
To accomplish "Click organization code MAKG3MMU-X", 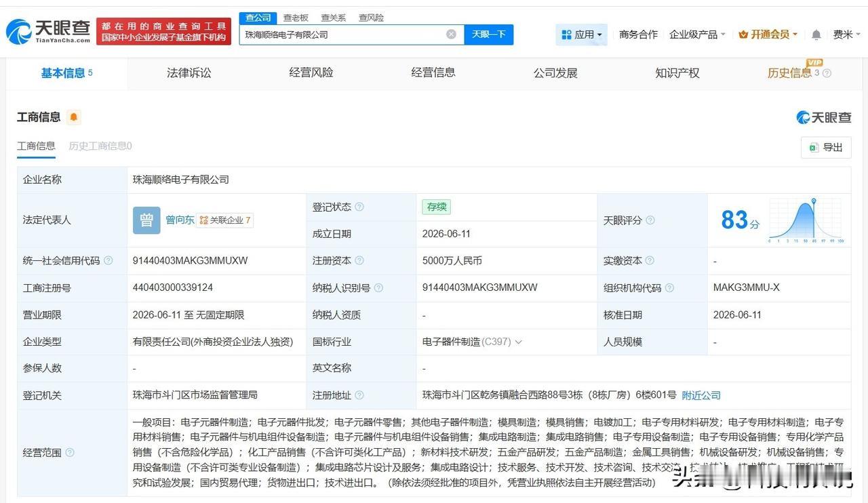I will click(747, 288).
